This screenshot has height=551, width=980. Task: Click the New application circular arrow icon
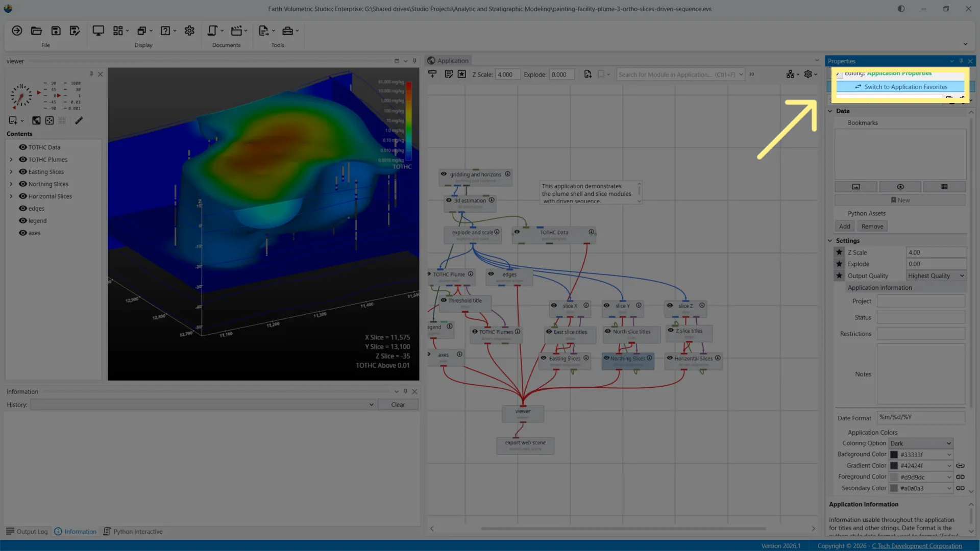(x=17, y=31)
